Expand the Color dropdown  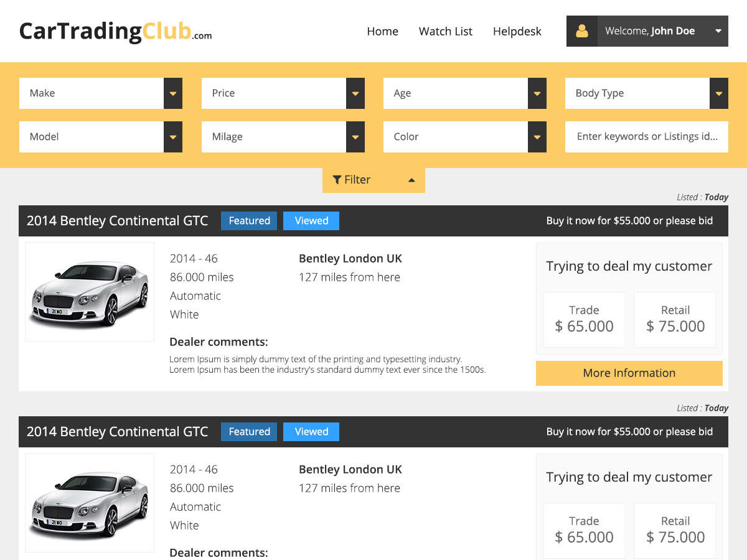[x=537, y=137]
